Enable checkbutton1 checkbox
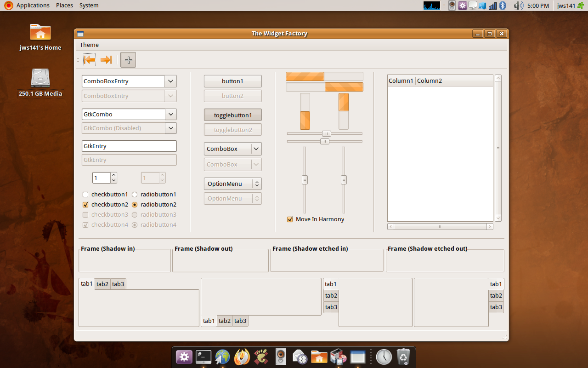This screenshot has height=368, width=588. [x=85, y=195]
